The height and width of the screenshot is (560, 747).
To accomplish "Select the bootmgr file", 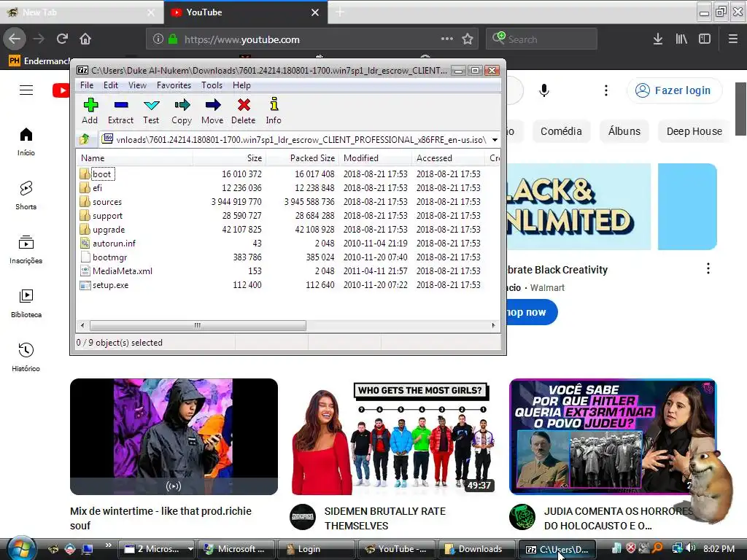I will [x=109, y=257].
